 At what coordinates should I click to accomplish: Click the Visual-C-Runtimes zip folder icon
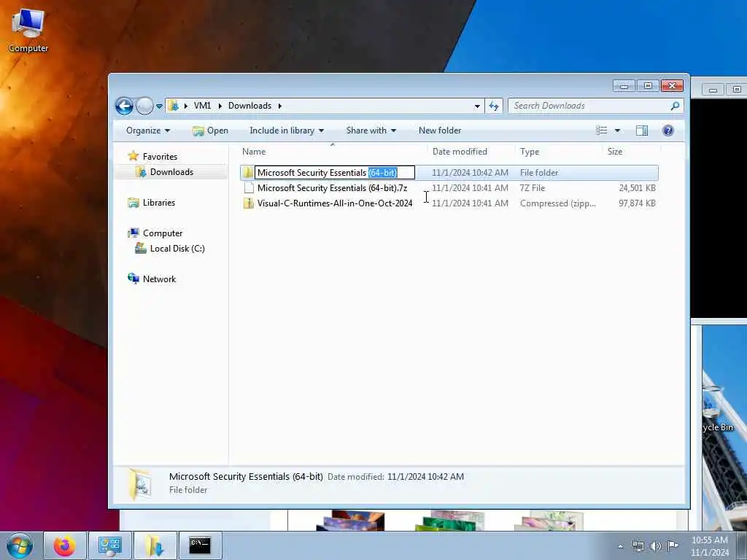tap(248, 203)
